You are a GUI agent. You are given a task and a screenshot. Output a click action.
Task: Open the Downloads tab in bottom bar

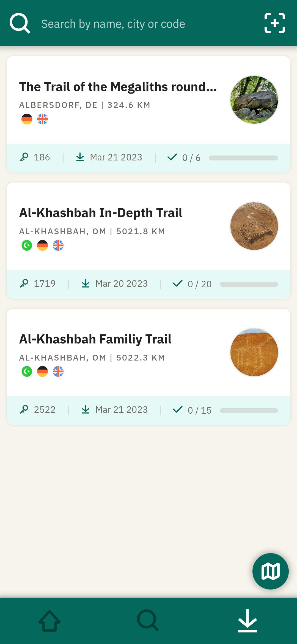pyautogui.click(x=247, y=621)
